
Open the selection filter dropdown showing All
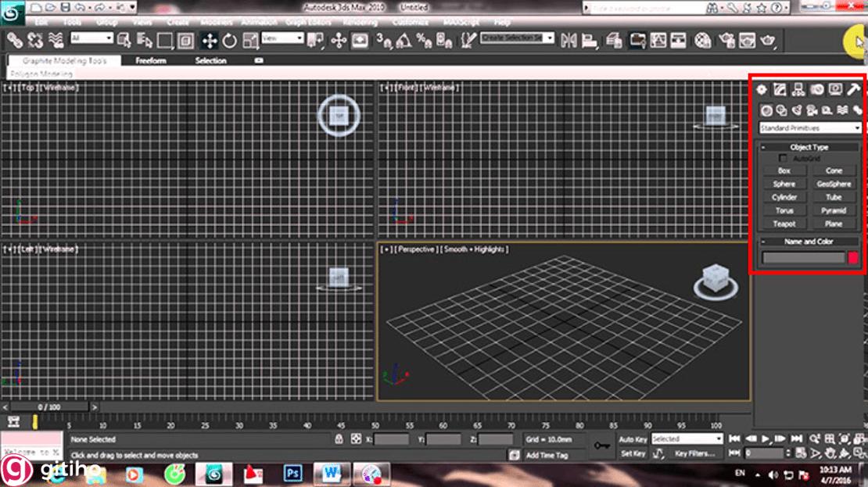[90, 38]
